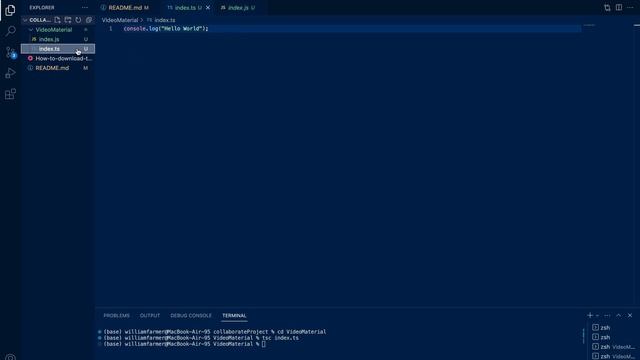Click the 'cd VideoMaterial' terminal line
The image size is (640, 360).
click(x=215, y=332)
